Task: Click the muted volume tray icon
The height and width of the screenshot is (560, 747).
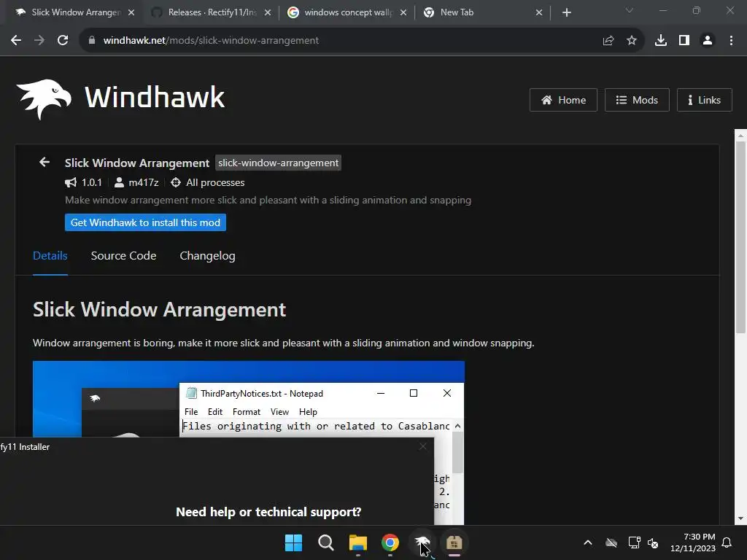Action: click(x=653, y=542)
